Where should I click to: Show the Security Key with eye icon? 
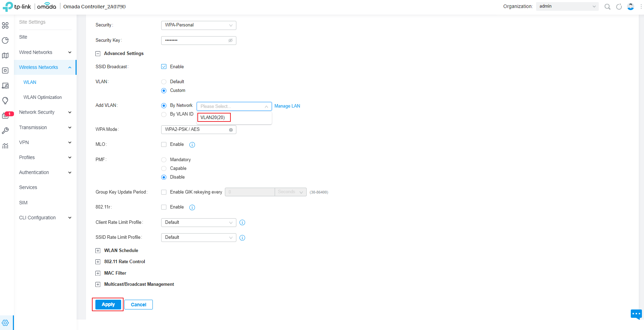[x=230, y=40]
